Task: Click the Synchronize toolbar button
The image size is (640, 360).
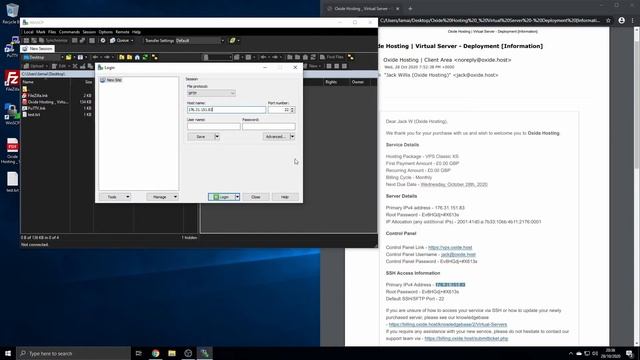Action: click(53, 40)
